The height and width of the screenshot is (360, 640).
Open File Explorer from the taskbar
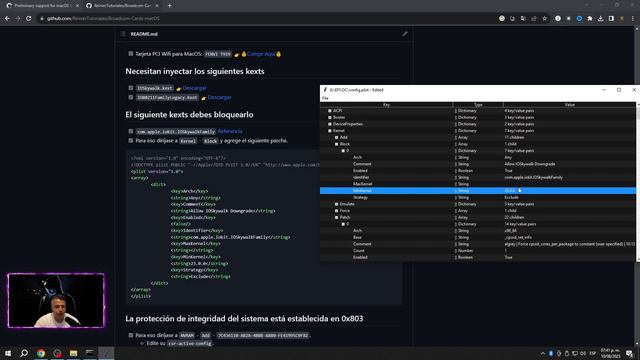coord(73,353)
